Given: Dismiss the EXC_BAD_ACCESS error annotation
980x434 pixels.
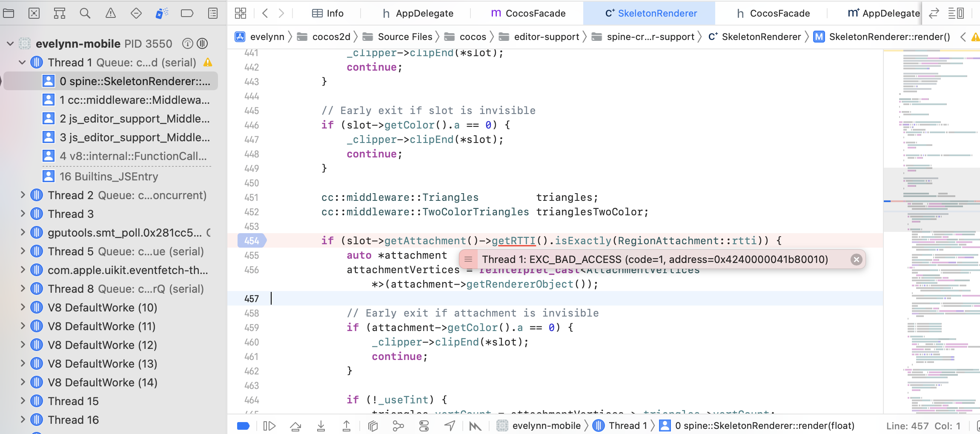Looking at the screenshot, I should [x=857, y=260].
